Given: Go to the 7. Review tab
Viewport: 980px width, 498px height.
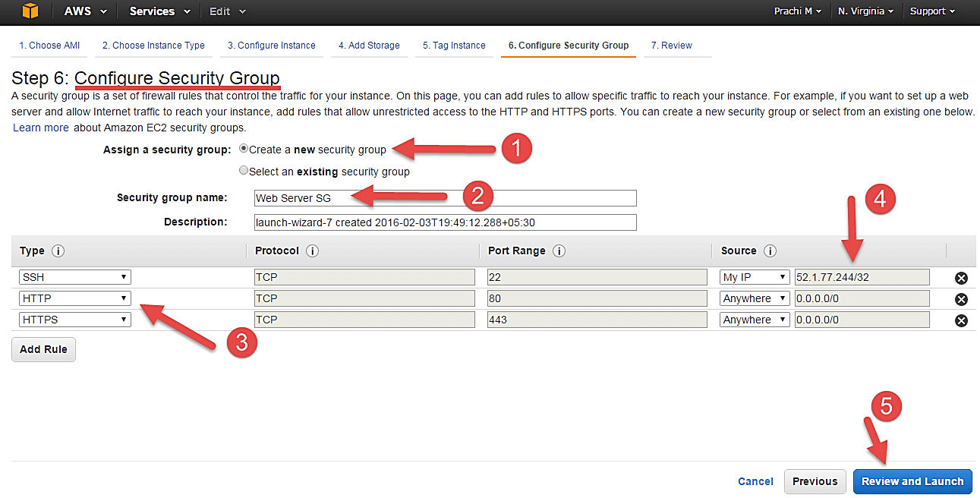Looking at the screenshot, I should [x=671, y=46].
